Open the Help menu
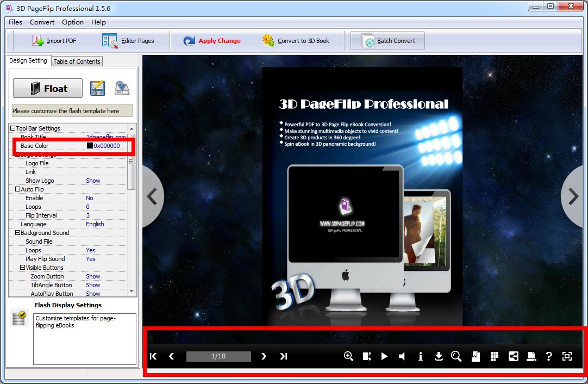The width and height of the screenshot is (588, 384). tap(98, 22)
